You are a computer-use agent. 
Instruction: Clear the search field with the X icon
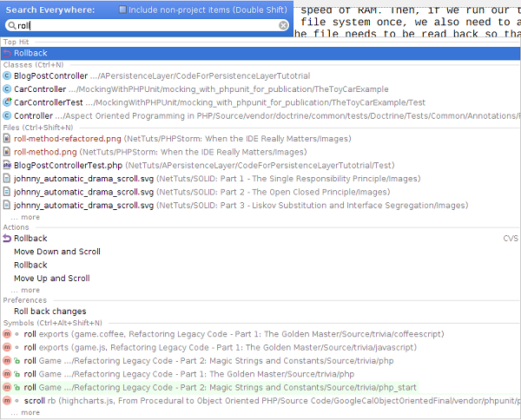[283, 25]
